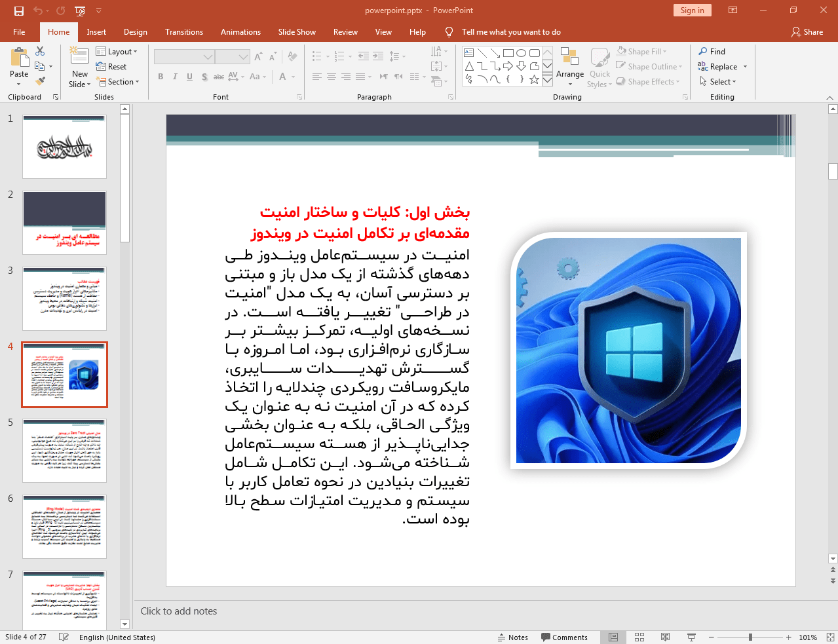Select slide 5 thumbnail

pyautogui.click(x=64, y=451)
